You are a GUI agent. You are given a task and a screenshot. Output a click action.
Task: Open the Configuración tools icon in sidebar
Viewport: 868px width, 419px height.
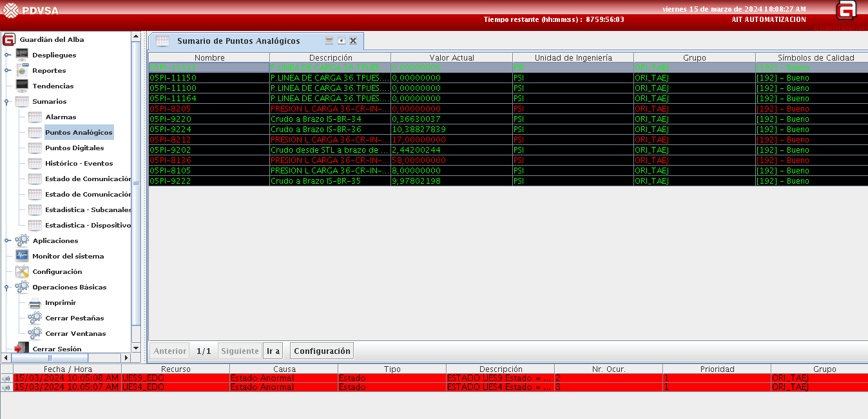[x=22, y=271]
